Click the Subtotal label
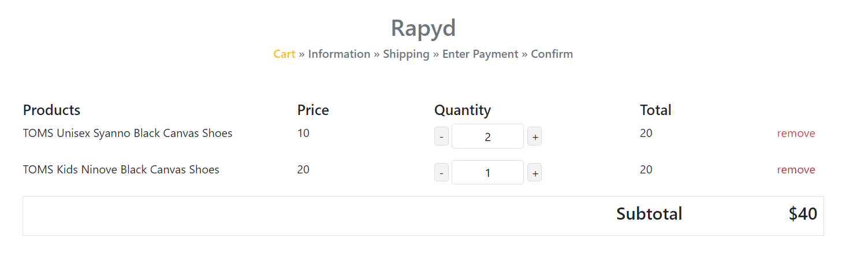 pos(649,214)
